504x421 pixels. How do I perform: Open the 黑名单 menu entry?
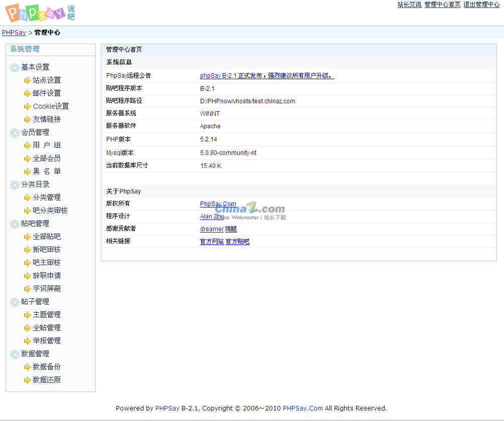(47, 171)
